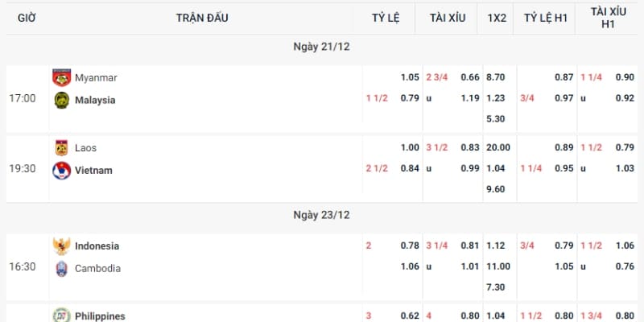Viewport: 644px width, 322px height.
Task: Select the Malaysia team name
Action: coord(95,100)
